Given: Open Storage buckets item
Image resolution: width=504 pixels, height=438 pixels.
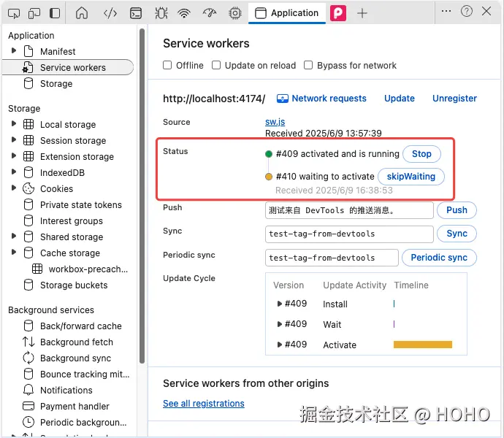Looking at the screenshot, I should [74, 285].
